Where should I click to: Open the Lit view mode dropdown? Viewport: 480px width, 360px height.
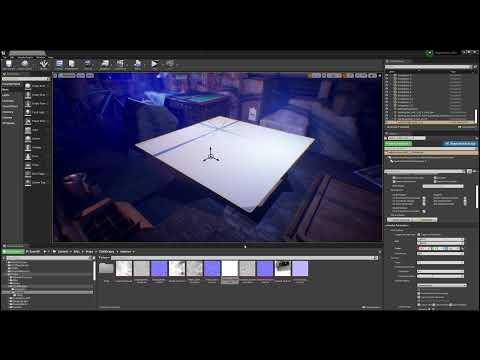point(81,76)
